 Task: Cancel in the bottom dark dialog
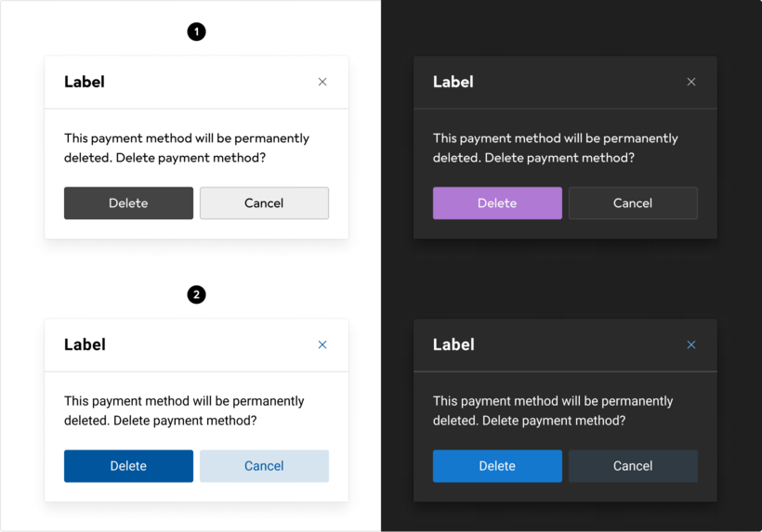click(633, 466)
